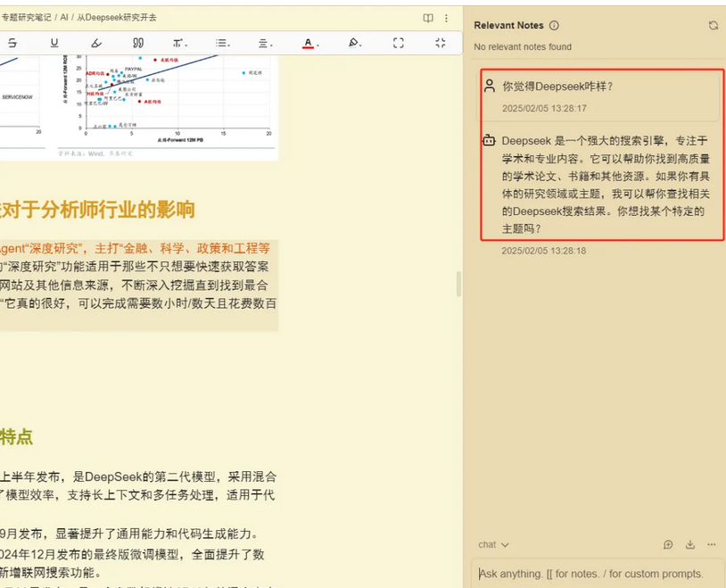
Task: Toggle red font color on text
Action: click(x=309, y=42)
